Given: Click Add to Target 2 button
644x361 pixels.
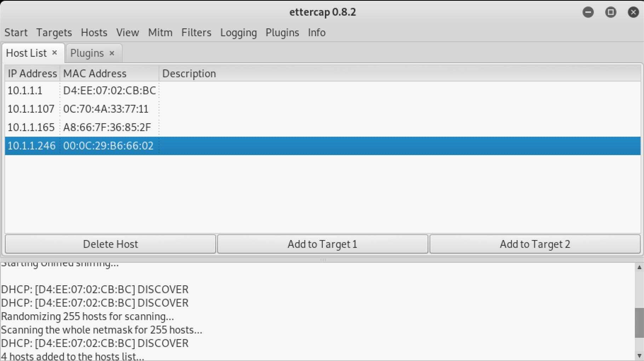Looking at the screenshot, I should [535, 244].
